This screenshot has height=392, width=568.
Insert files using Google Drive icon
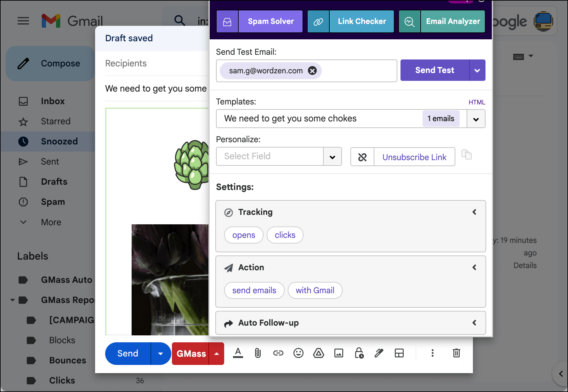pos(319,353)
